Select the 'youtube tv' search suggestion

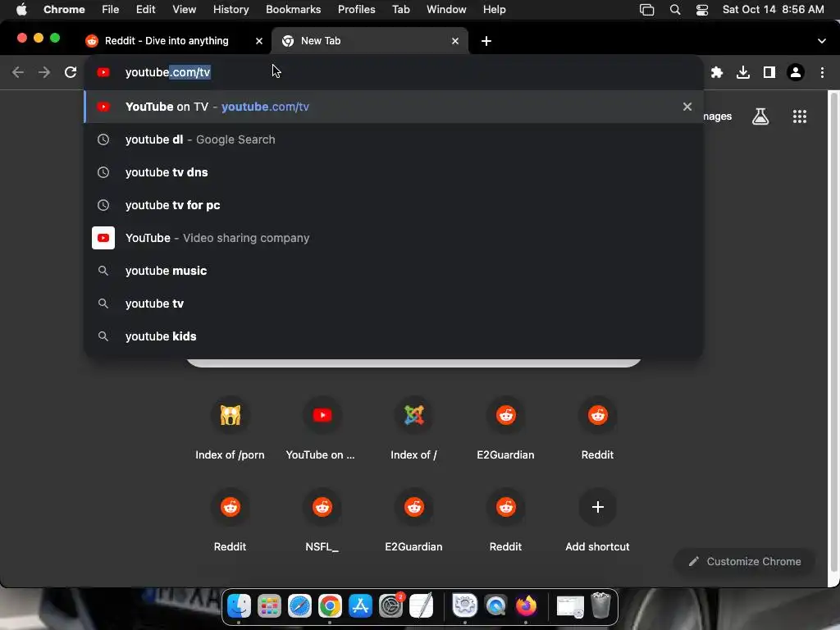point(394,304)
